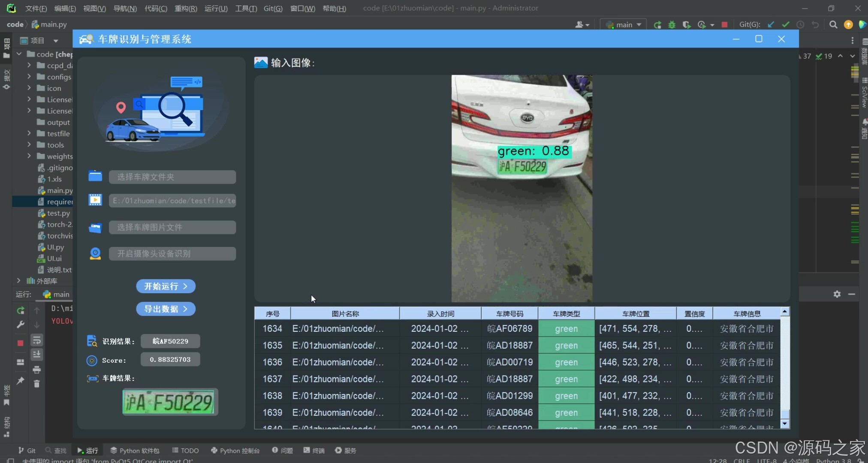Open Git history clock icon
Screen dimensions: 868x463
coord(800,24)
